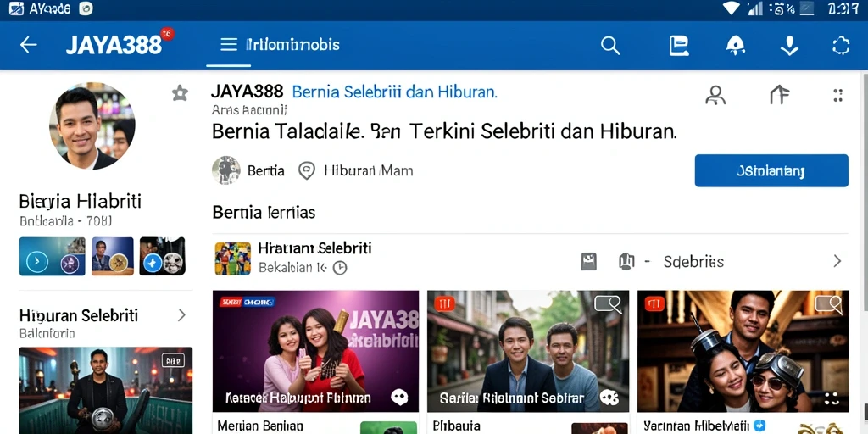Open the settings badge icon in header
The width and height of the screenshot is (868, 434).
click(x=841, y=46)
